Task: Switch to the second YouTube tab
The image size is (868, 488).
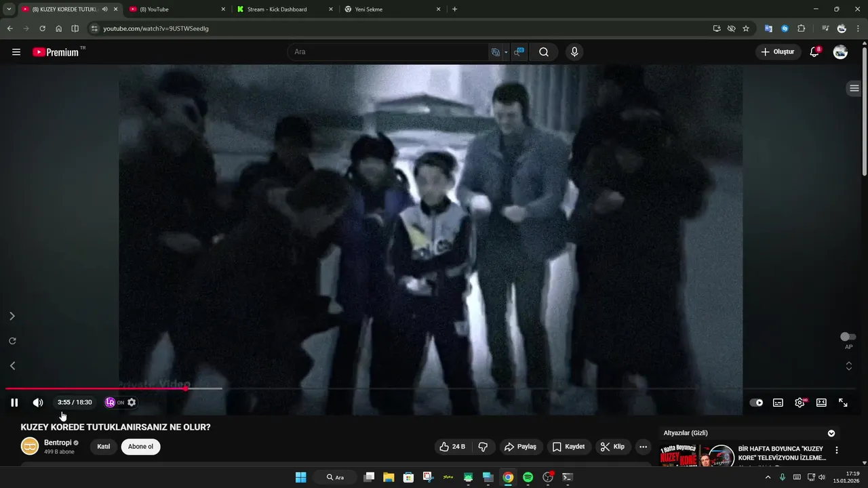Action: [178, 9]
